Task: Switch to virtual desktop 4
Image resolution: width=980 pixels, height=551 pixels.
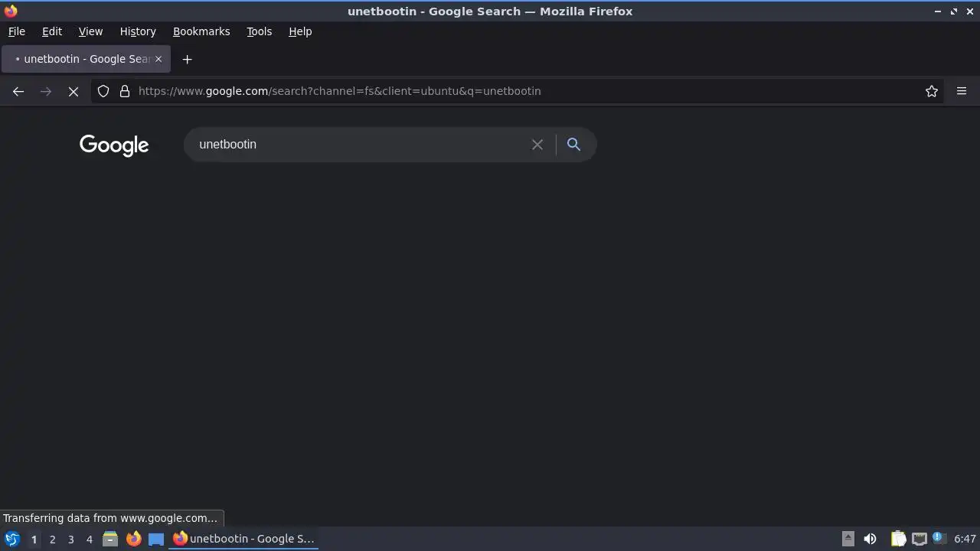Action: pyautogui.click(x=89, y=539)
